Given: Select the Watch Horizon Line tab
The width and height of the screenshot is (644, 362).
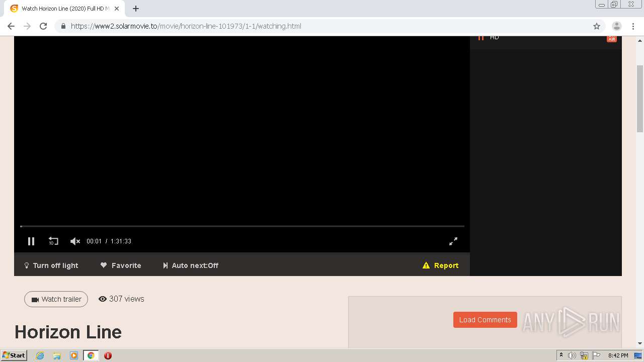Looking at the screenshot, I should pyautogui.click(x=65, y=9).
